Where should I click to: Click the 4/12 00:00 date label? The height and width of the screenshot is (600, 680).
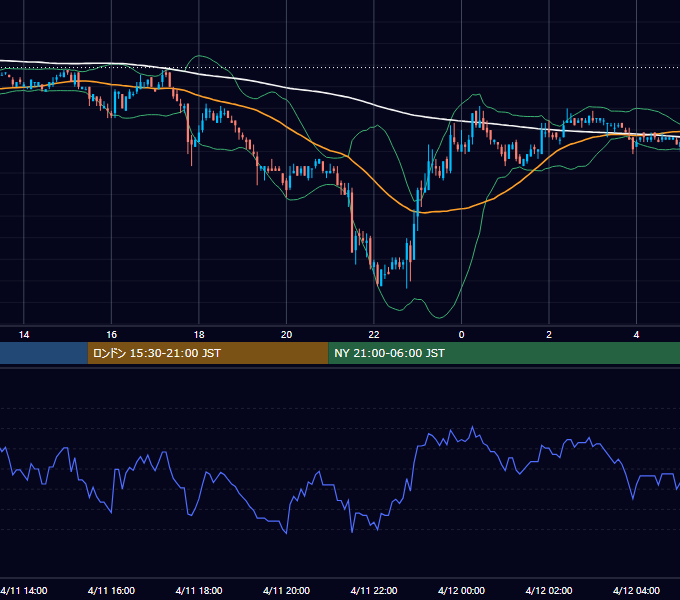(x=461, y=590)
